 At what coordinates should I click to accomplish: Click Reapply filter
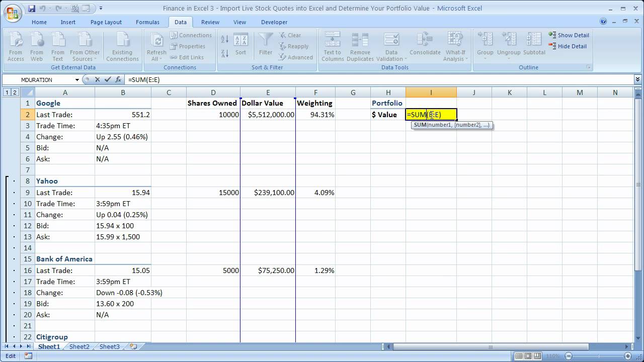click(294, 46)
